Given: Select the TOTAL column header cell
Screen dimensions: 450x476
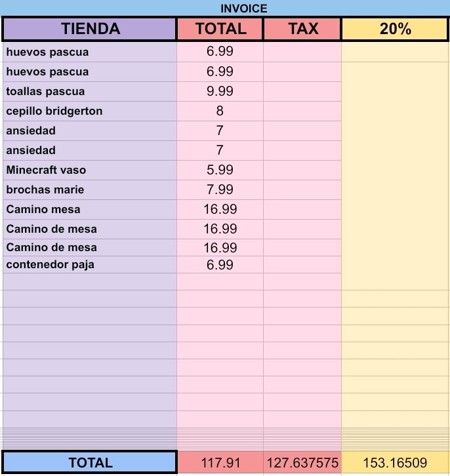Looking at the screenshot, I should tap(220, 29).
